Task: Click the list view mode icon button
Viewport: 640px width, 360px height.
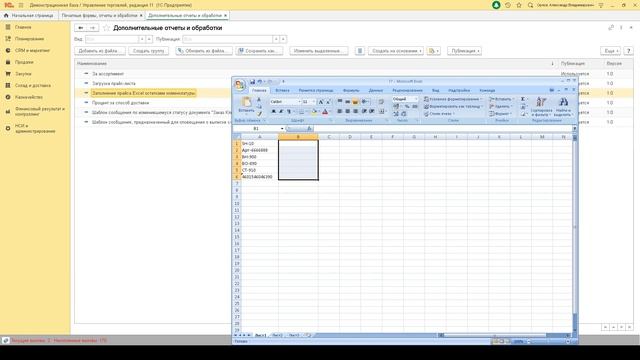Action: 360,51
